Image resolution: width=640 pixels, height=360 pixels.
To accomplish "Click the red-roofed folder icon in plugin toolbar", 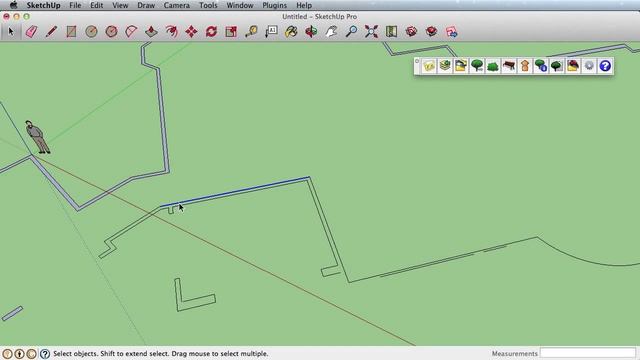I will click(x=573, y=66).
